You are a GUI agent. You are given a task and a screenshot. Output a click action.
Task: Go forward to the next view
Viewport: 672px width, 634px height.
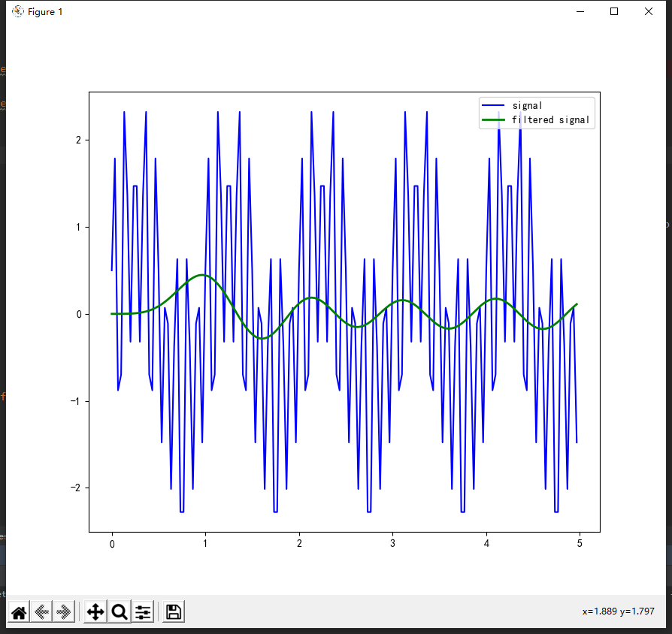click(65, 612)
